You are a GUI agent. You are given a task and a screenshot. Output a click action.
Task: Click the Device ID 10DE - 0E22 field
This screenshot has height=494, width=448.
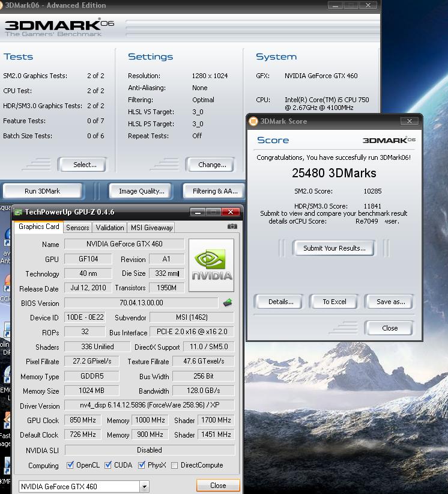[x=85, y=317]
